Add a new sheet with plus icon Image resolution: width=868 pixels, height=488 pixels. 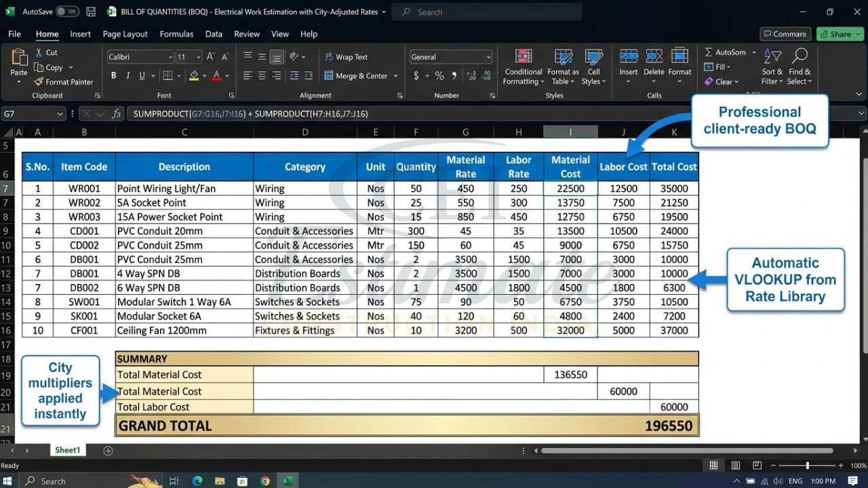tap(108, 451)
